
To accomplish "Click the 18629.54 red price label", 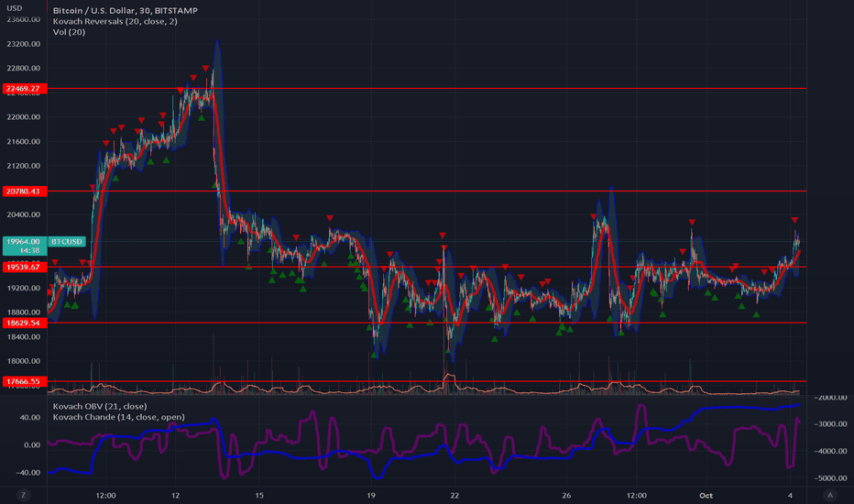I will tap(24, 323).
